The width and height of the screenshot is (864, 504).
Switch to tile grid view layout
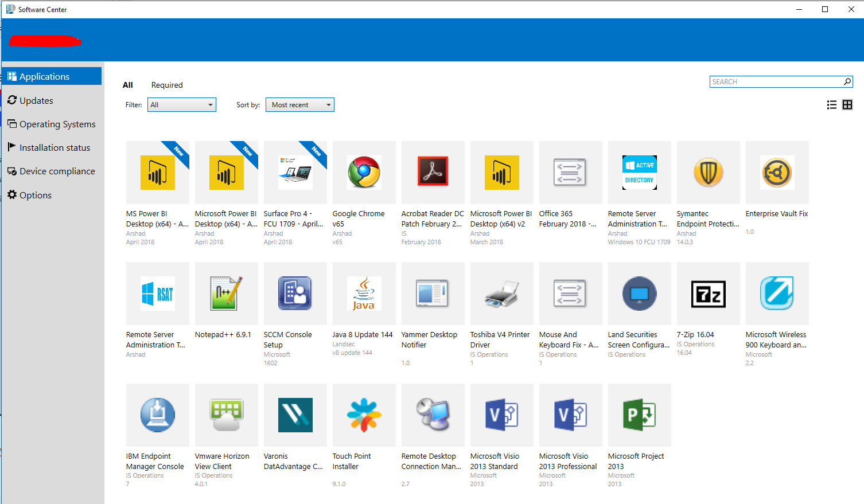tap(847, 105)
